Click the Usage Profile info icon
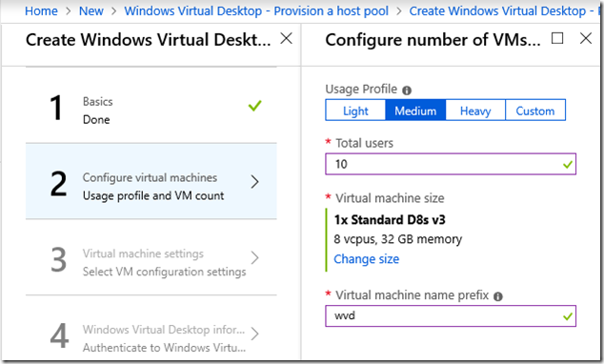This screenshot has height=364, width=604. coord(407,91)
